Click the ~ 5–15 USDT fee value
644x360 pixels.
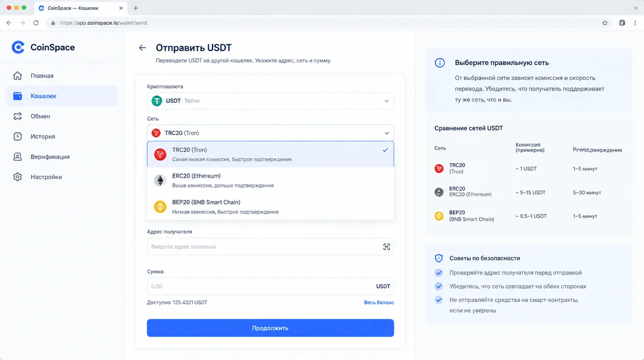coord(530,192)
